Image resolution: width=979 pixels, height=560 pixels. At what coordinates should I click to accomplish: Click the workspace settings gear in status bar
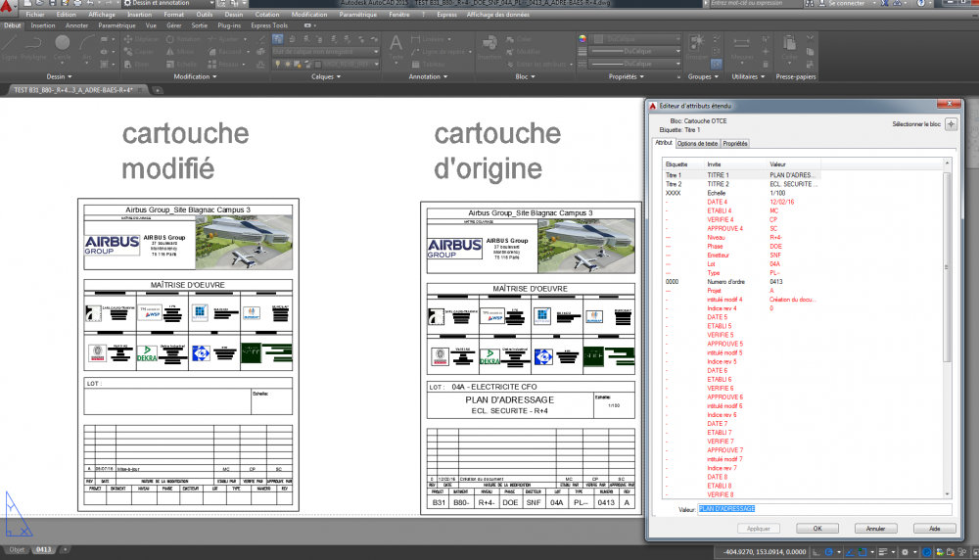point(906,552)
